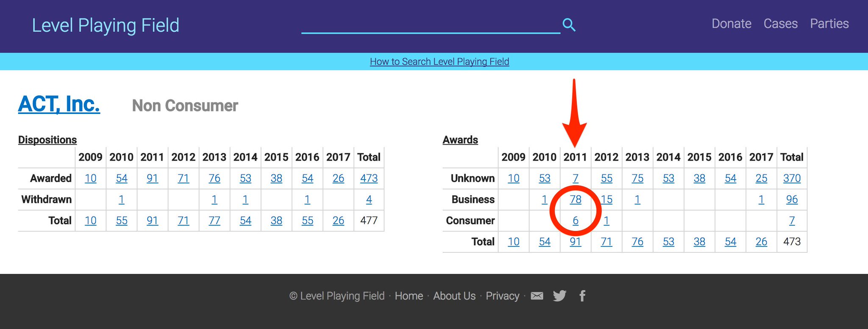Open Business total 96 link

pos(792,199)
